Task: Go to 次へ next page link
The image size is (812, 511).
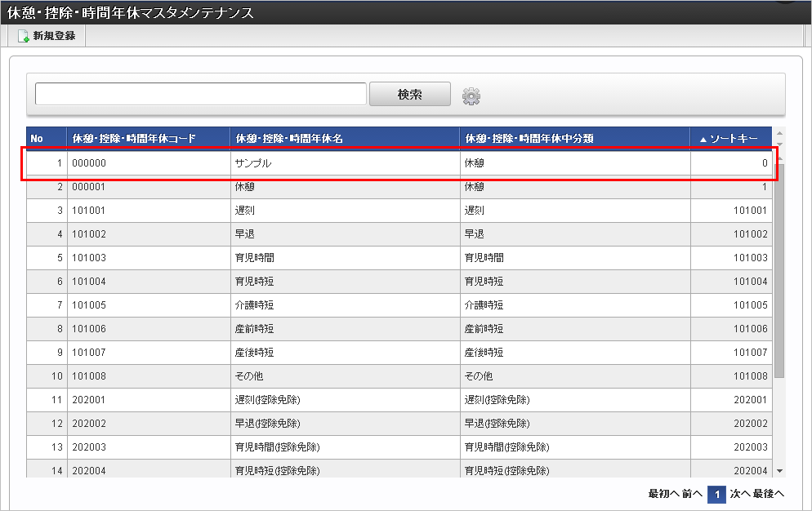Action: [740, 493]
